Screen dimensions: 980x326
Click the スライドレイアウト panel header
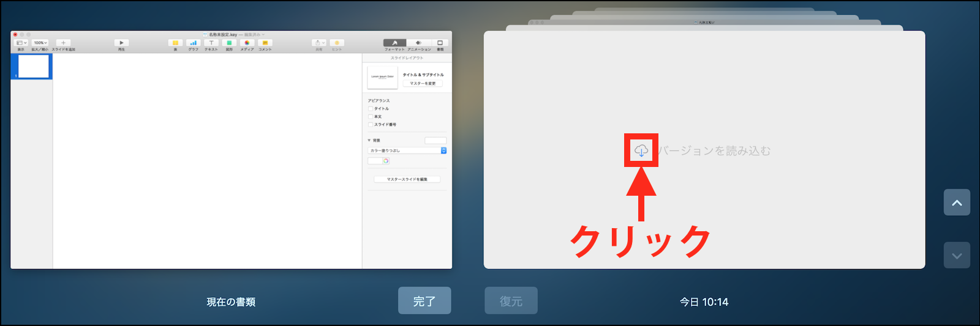coord(407,58)
